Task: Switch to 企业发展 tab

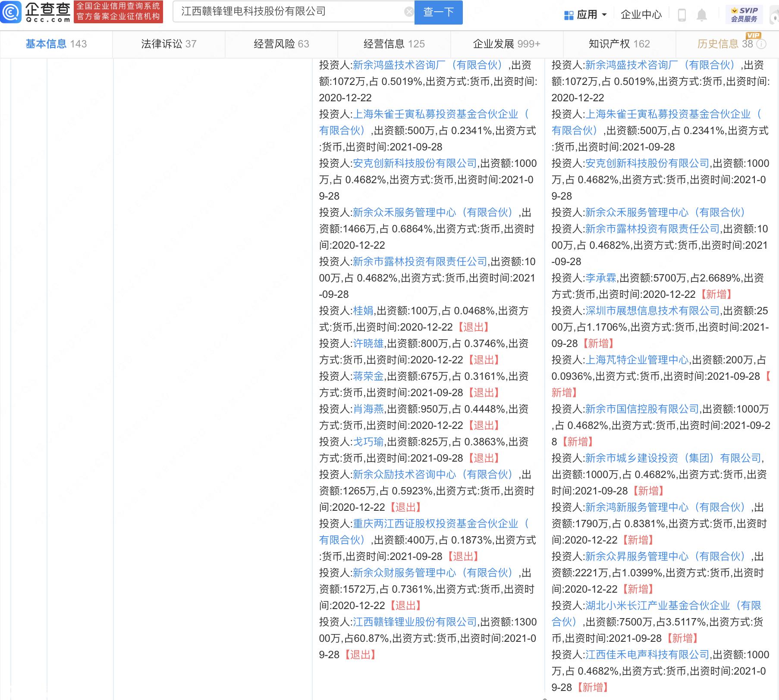Action: 506,44
